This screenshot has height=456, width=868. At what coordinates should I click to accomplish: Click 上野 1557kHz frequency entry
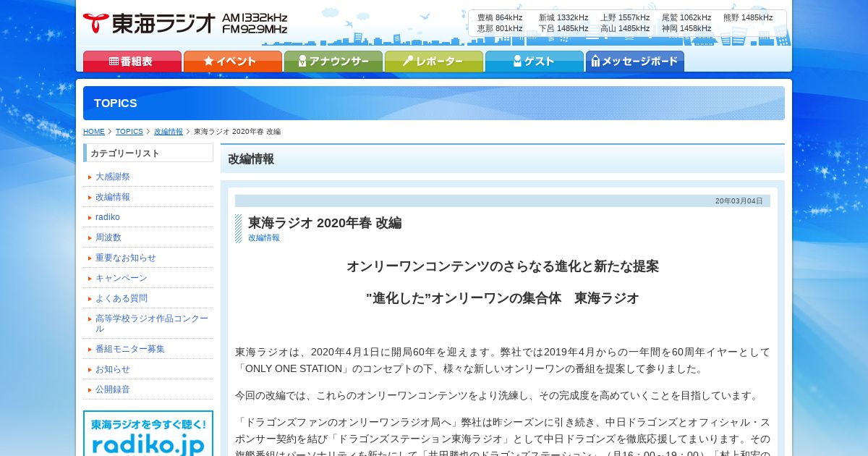625,17
